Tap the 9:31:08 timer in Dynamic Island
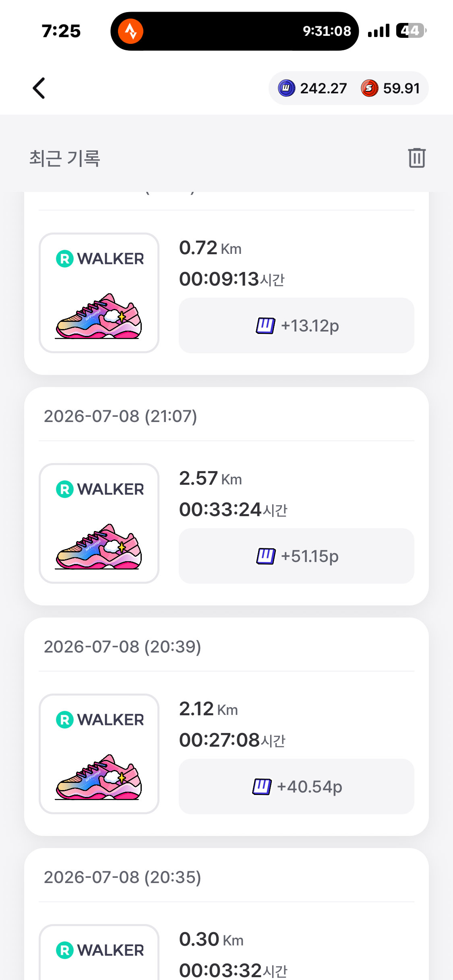The image size is (453, 980). point(327,31)
